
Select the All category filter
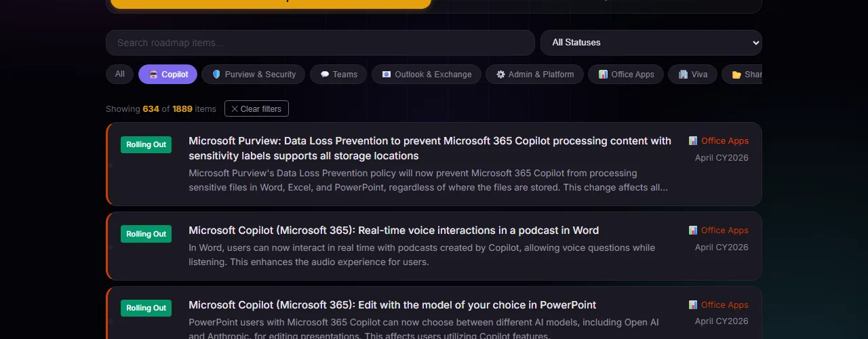[x=120, y=75]
